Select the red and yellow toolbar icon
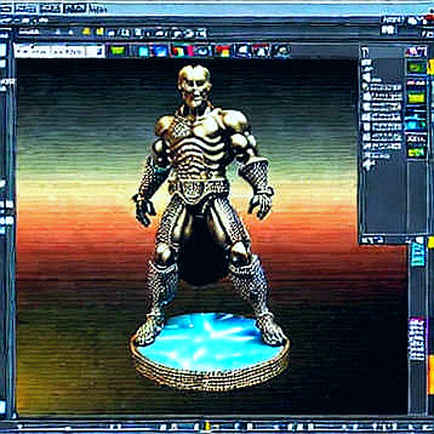434x434 pixels. pyautogui.click(x=223, y=51)
